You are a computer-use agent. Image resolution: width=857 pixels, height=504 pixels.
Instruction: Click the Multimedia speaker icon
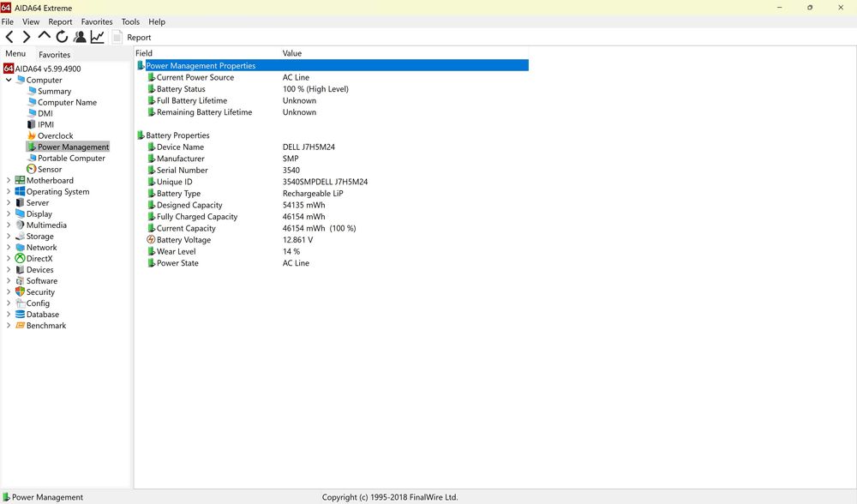[21, 225]
